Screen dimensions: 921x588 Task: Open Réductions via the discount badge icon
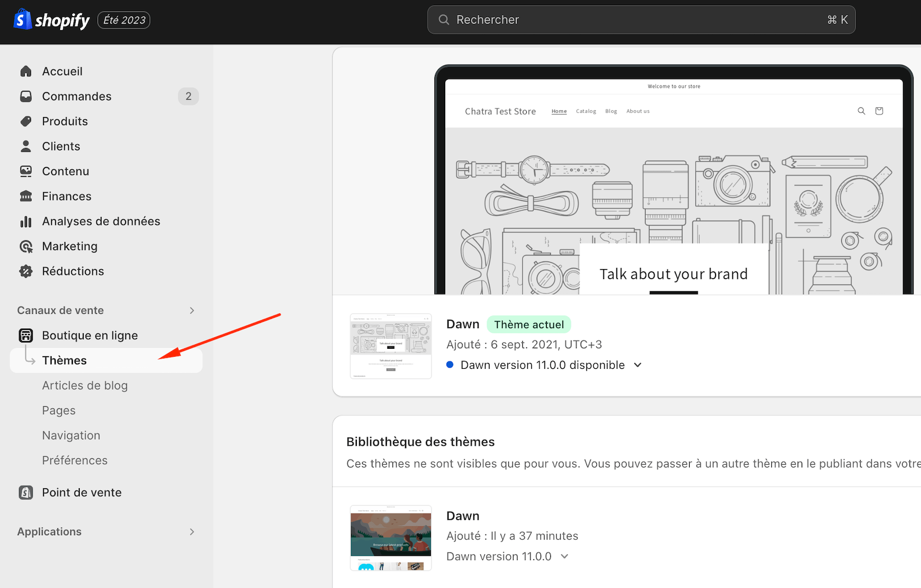click(26, 271)
